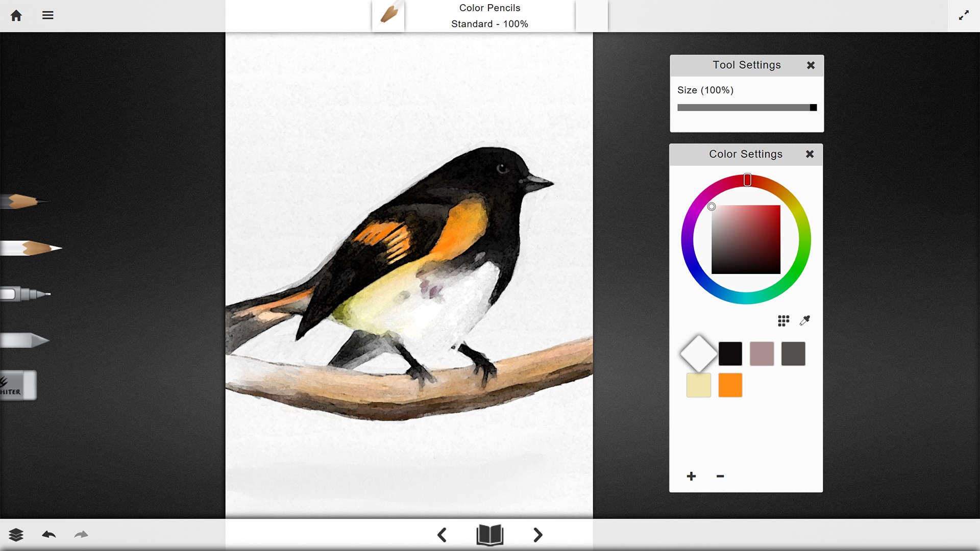Open the color palette grid
Image resolution: width=980 pixels, height=551 pixels.
782,320
